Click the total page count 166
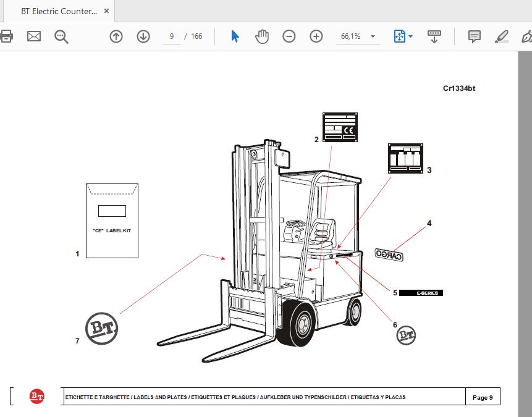532x417 pixels. pyautogui.click(x=196, y=36)
